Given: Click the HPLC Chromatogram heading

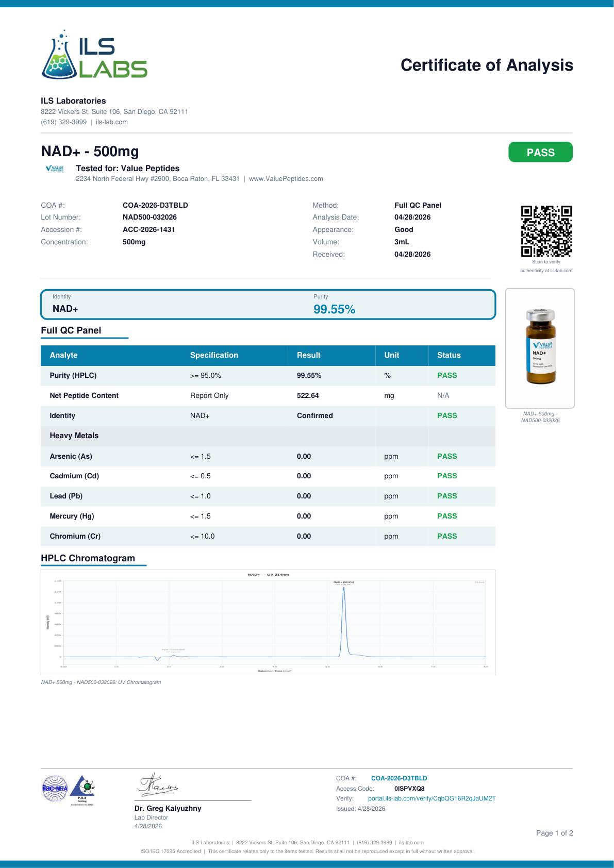Looking at the screenshot, I should (88, 558).
